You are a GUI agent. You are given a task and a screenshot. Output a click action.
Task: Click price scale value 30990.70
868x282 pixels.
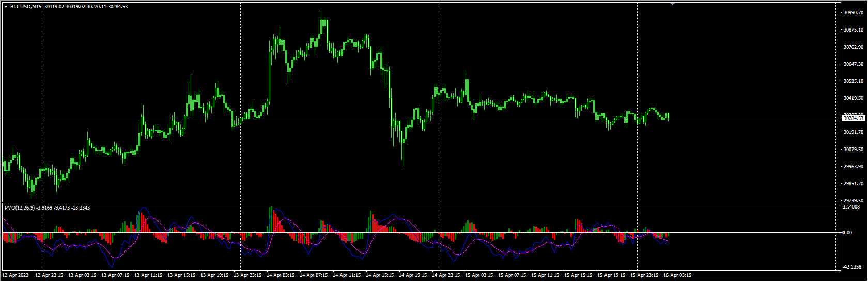[x=854, y=12]
